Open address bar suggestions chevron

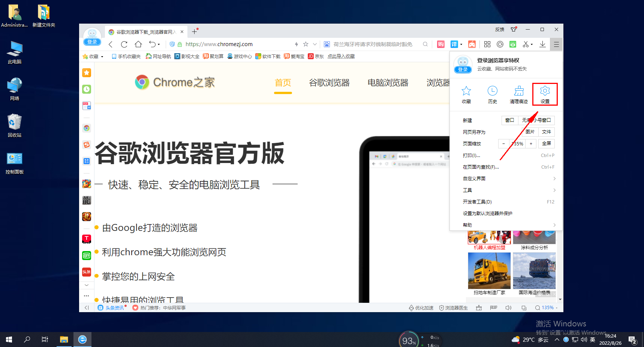coord(315,44)
